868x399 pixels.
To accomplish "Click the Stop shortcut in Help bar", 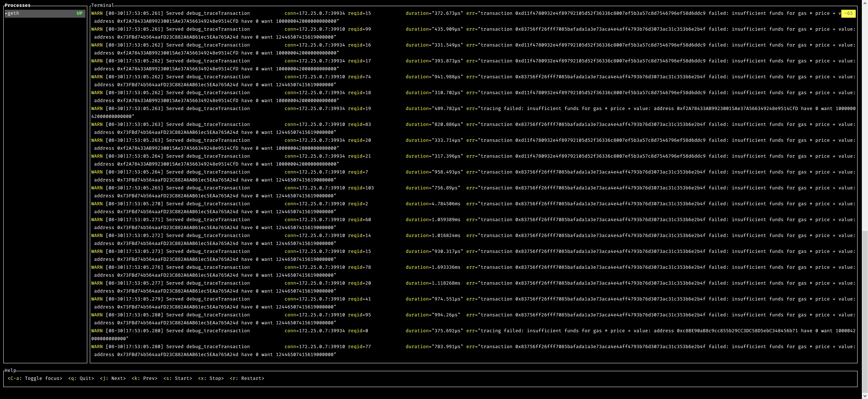I will [x=211, y=378].
